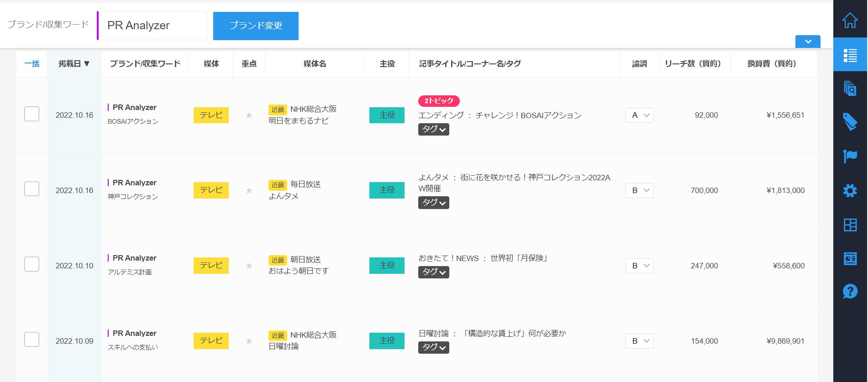This screenshot has height=382, width=868.
Task: Open the 論調 dropdown showing A
Action: coord(639,115)
